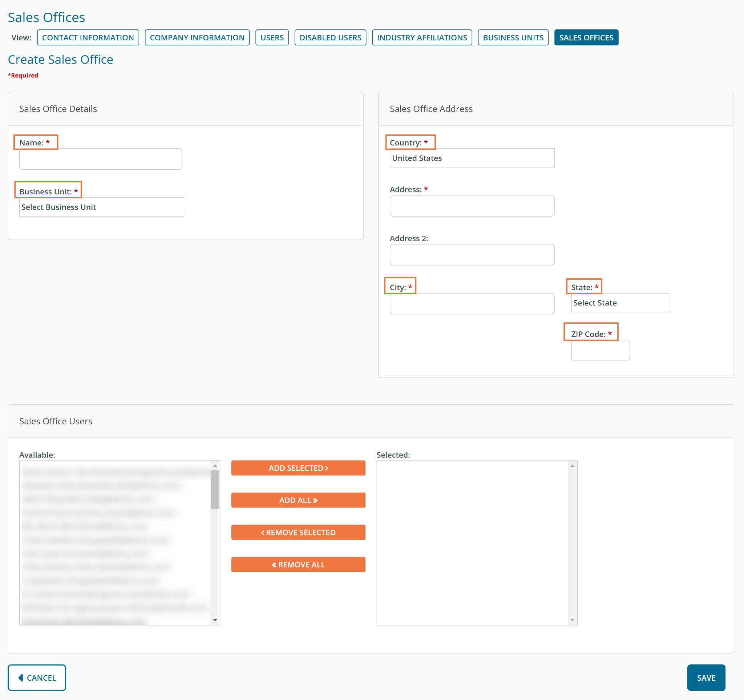
Task: Click Add All users button
Action: coord(298,500)
